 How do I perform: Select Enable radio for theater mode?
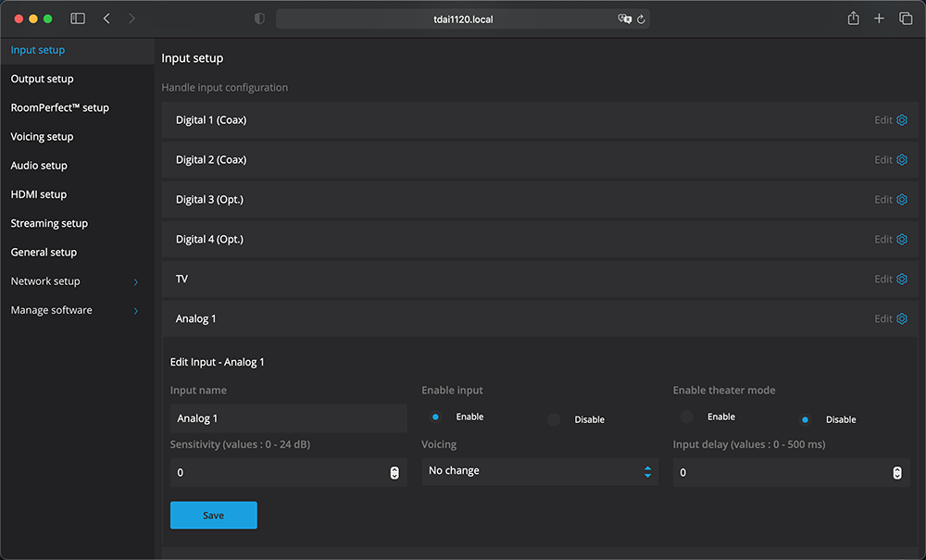pyautogui.click(x=687, y=417)
